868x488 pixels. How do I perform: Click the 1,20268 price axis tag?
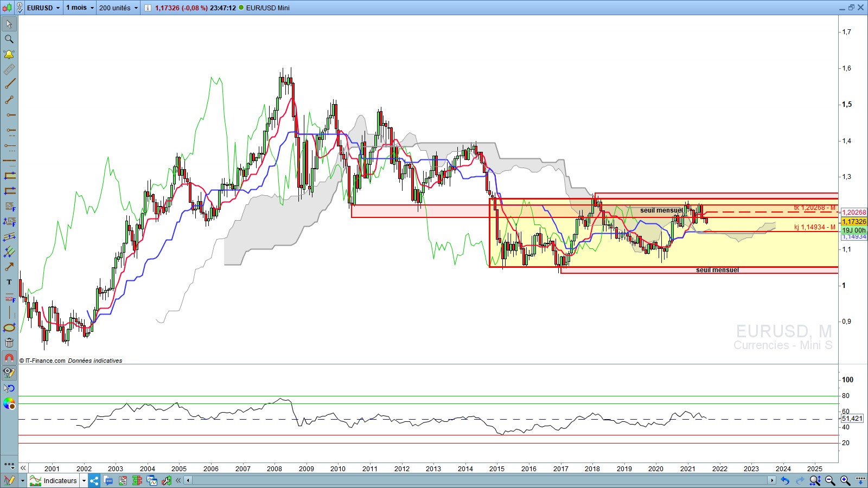click(x=854, y=213)
